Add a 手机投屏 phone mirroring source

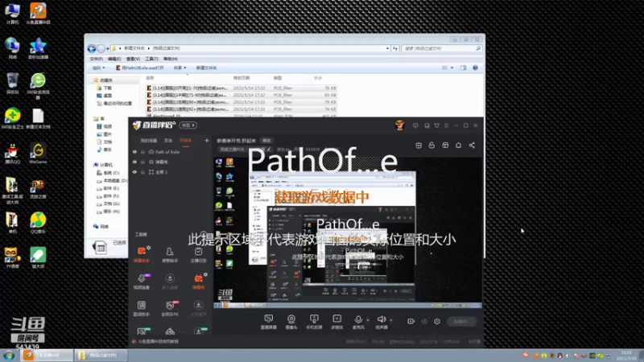pyautogui.click(x=314, y=322)
